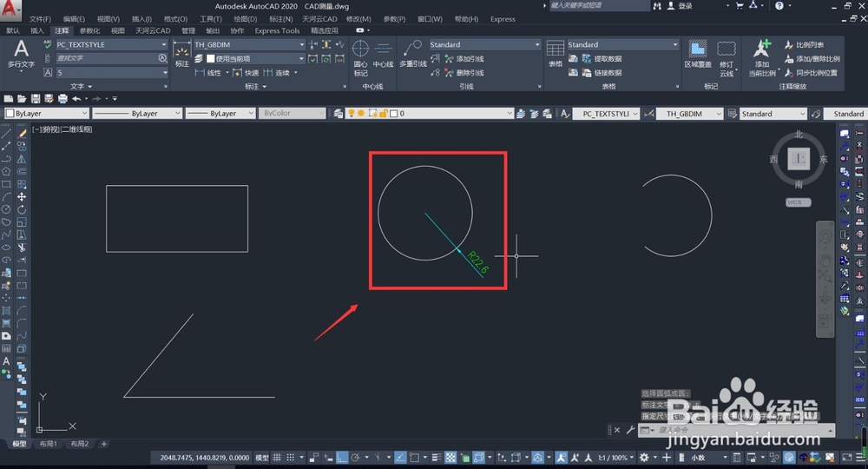
Task: Toggle transparency checkerboard icon in status bar
Action: point(451,458)
